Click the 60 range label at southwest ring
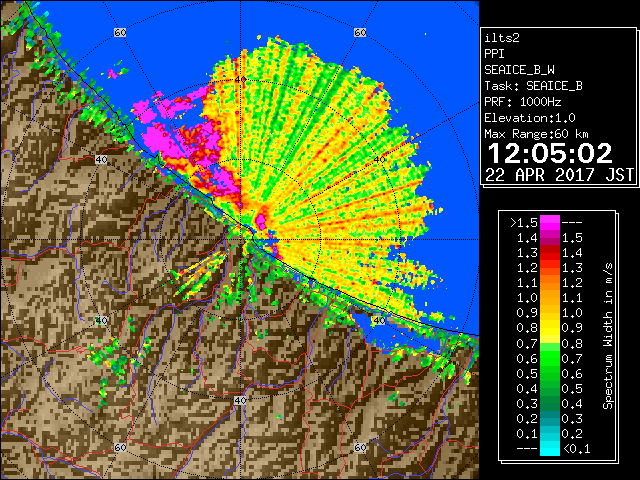The width and height of the screenshot is (640, 480). click(120, 447)
